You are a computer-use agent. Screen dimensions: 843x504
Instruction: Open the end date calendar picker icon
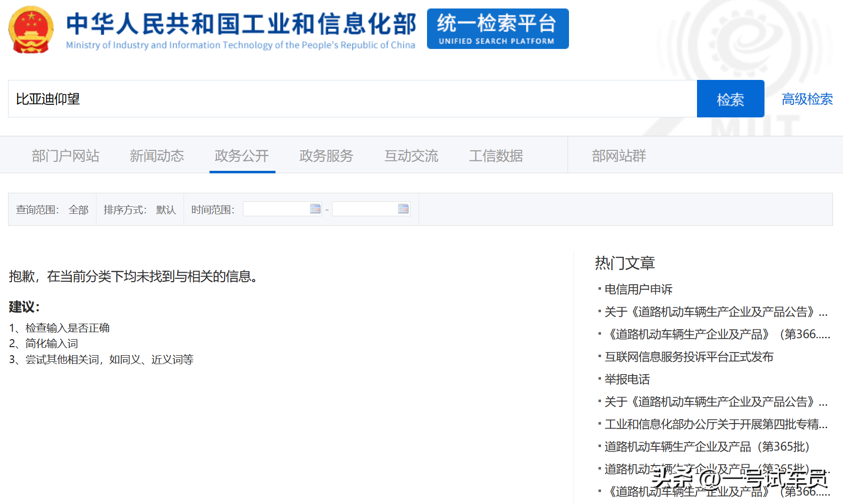tap(403, 209)
